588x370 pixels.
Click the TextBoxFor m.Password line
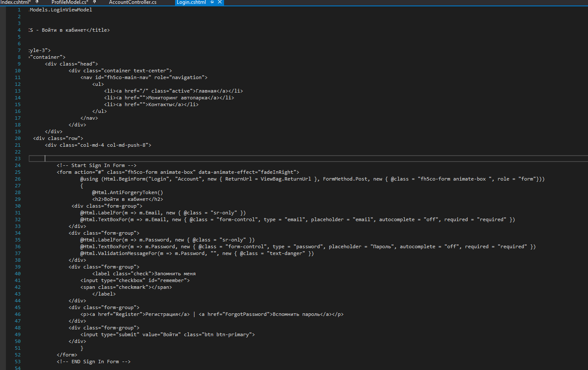[308, 247]
